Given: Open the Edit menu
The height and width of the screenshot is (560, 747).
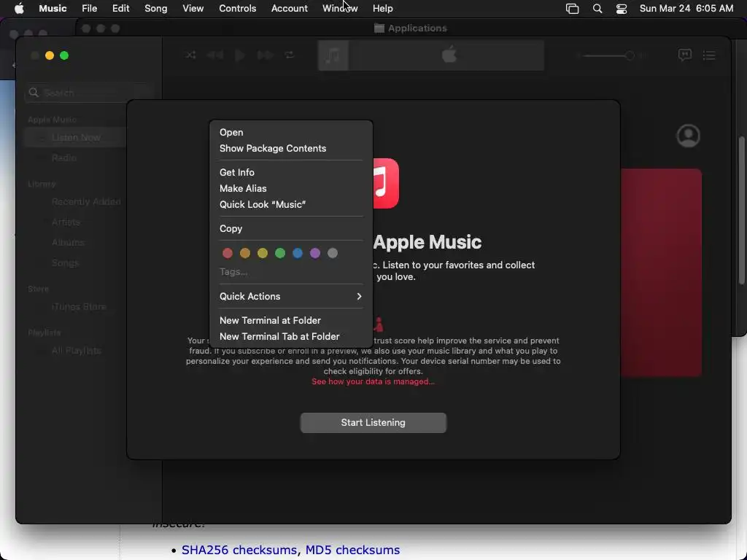Looking at the screenshot, I should tap(120, 8).
